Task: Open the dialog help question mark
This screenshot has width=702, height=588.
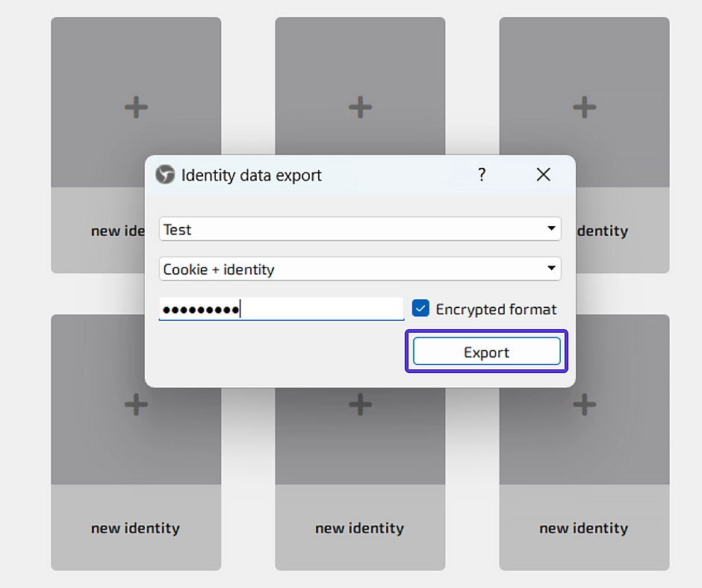Action: pos(482,175)
